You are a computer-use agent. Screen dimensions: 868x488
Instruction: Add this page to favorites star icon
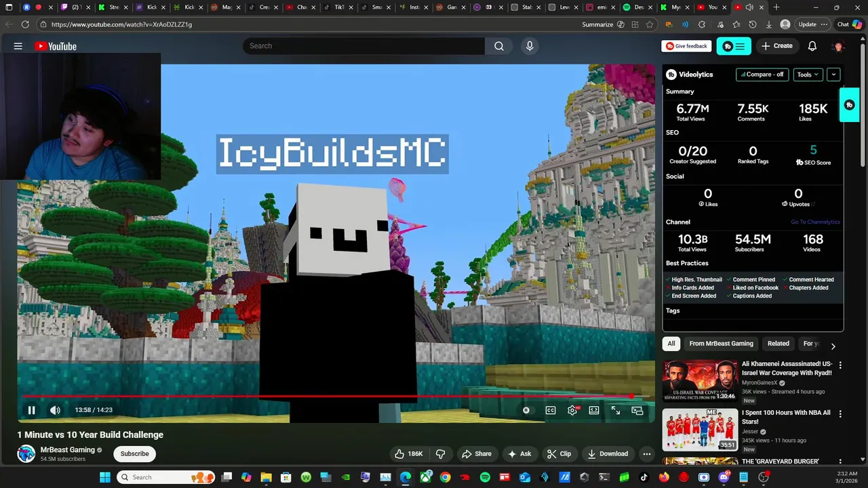pyautogui.click(x=650, y=24)
